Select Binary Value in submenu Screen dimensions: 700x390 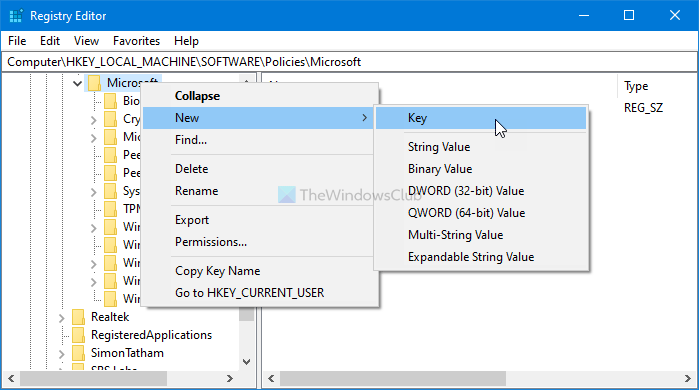[x=481, y=169]
